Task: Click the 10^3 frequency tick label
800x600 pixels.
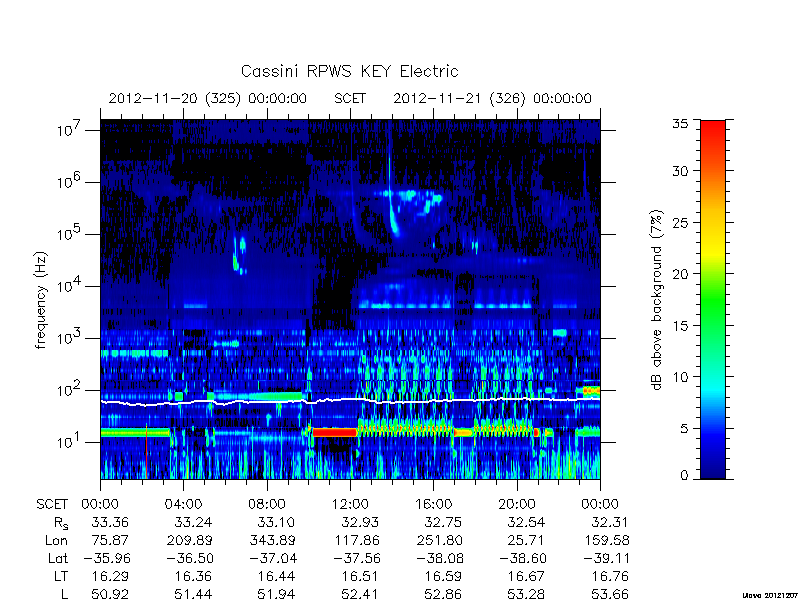Action: point(70,337)
